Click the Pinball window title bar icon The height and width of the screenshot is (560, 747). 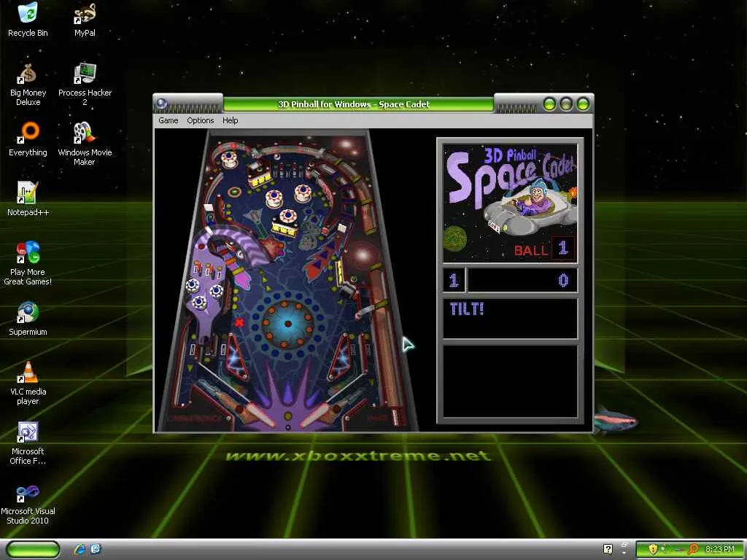(x=161, y=103)
